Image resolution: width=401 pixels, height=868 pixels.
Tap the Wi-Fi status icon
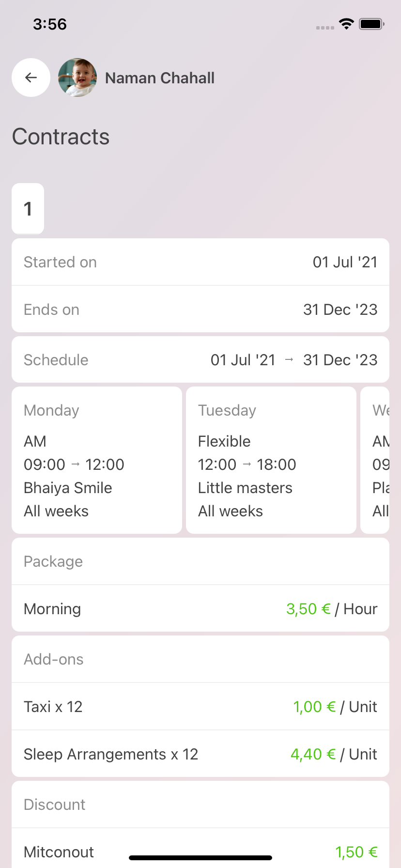[x=346, y=24]
